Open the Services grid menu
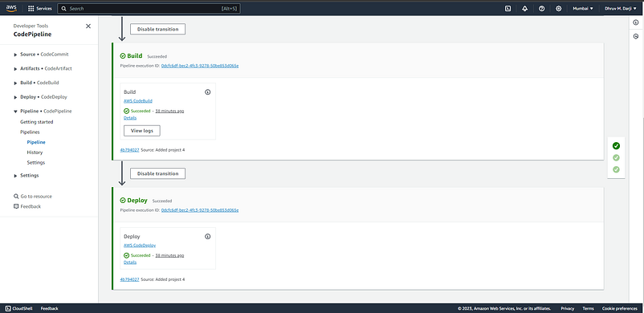The height and width of the screenshot is (313, 644). pyautogui.click(x=40, y=8)
